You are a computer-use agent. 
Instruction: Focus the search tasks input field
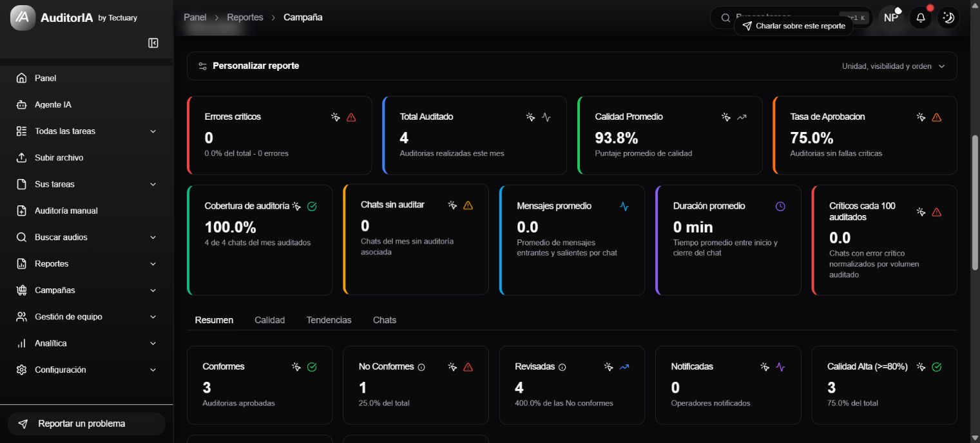(792, 17)
